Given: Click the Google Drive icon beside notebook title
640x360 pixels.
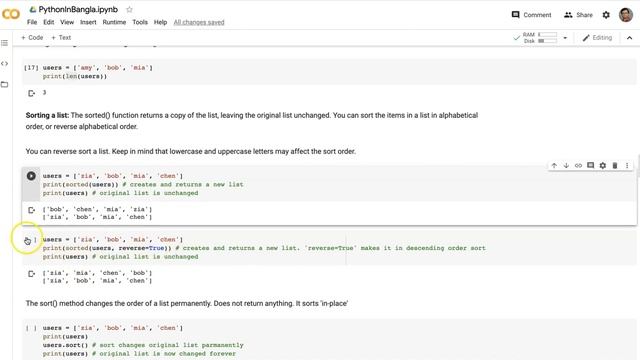Looking at the screenshot, I should tap(33, 9).
